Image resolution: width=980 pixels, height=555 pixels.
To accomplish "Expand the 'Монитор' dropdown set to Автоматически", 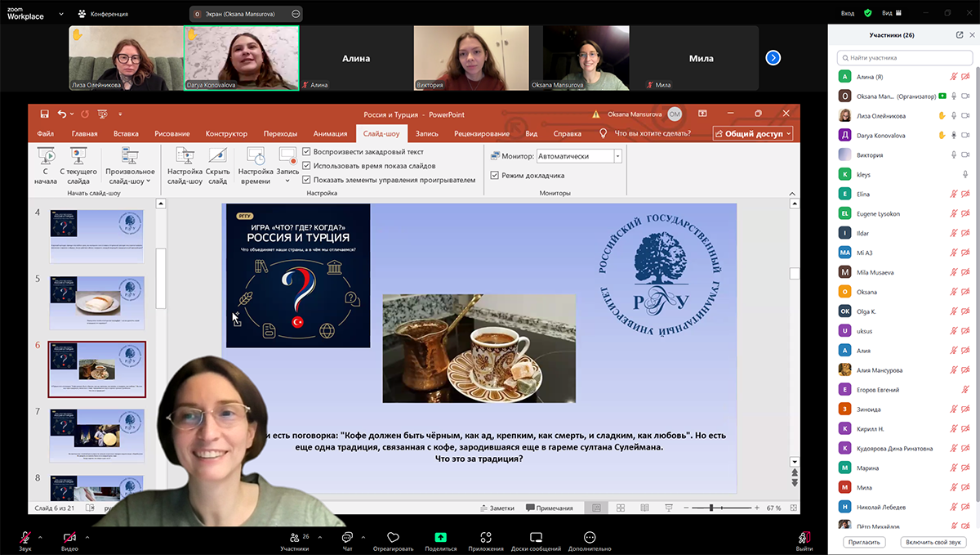I will click(617, 156).
